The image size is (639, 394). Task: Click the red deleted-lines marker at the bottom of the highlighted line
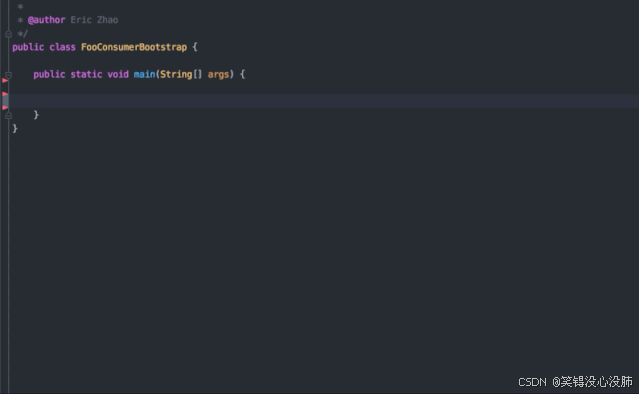[5, 108]
